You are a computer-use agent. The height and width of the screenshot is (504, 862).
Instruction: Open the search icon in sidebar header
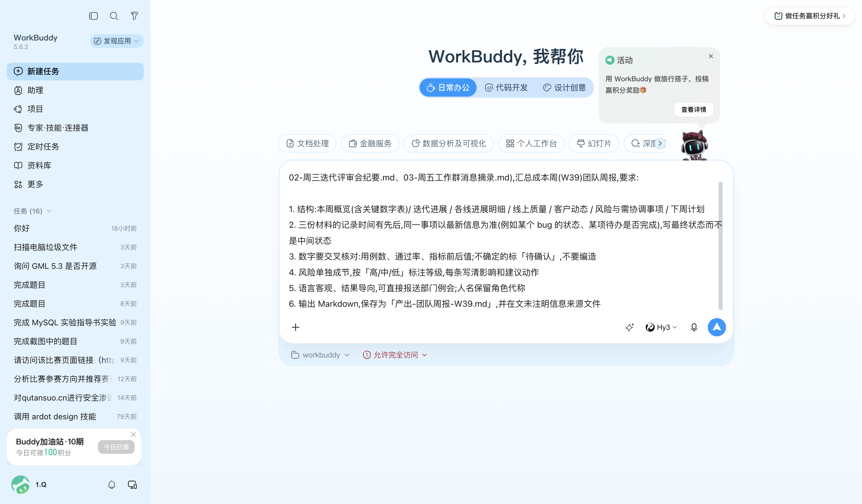coord(114,16)
